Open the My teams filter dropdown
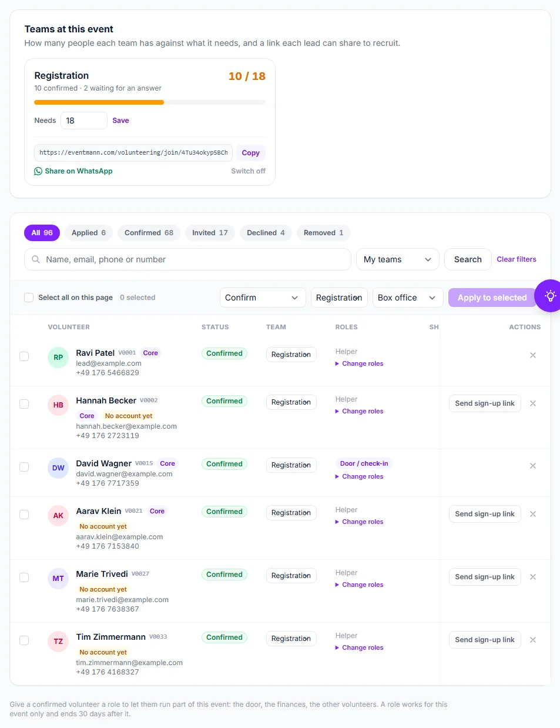 click(x=398, y=259)
